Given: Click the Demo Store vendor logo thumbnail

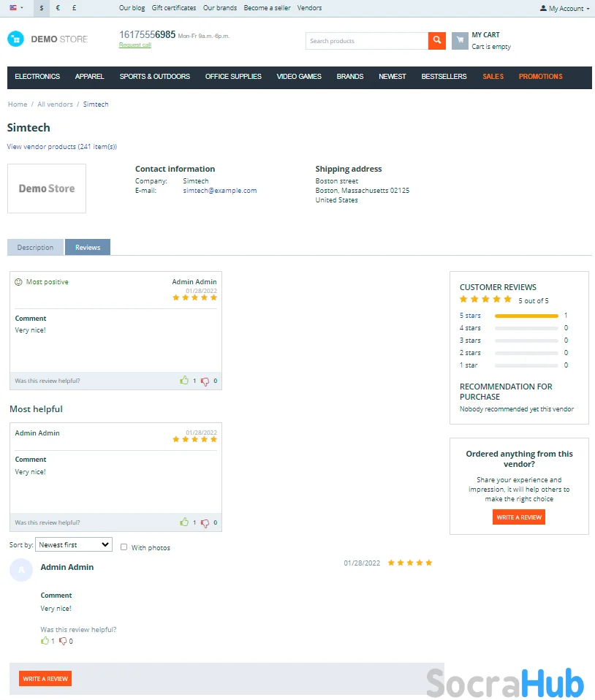Looking at the screenshot, I should [47, 189].
